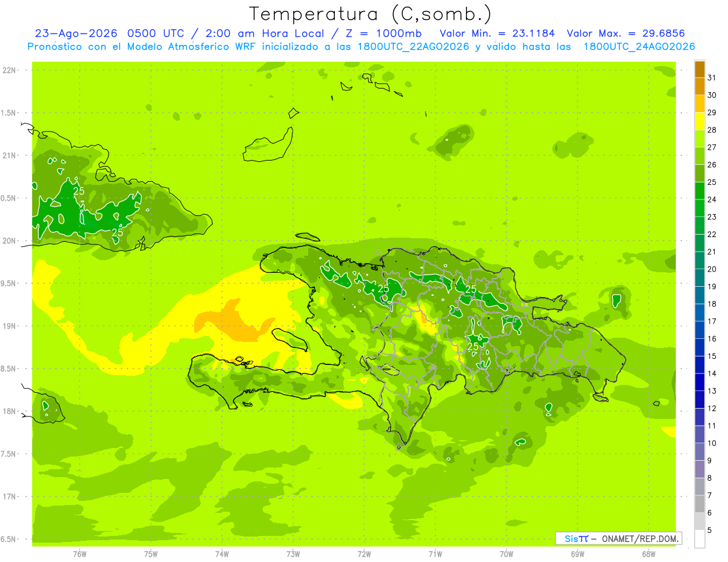Screen dimensions: 728x562
Task: Click the legend value '12'
Action: [712, 409]
